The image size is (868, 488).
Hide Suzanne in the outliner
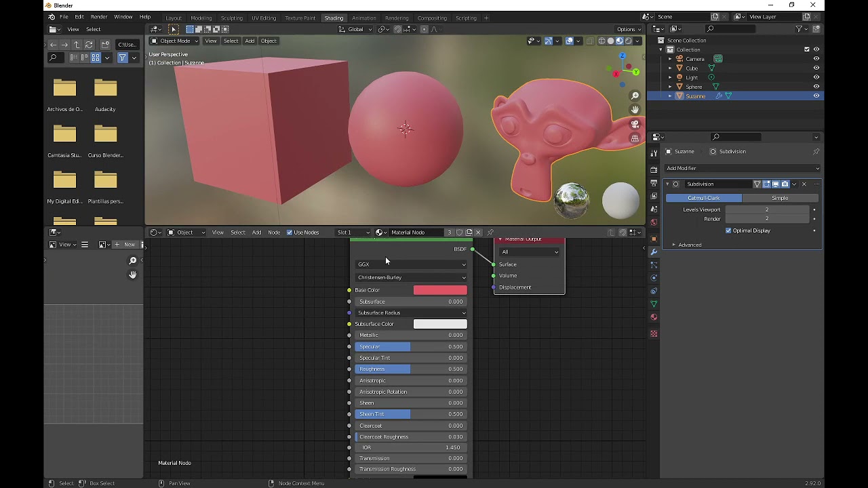click(816, 96)
